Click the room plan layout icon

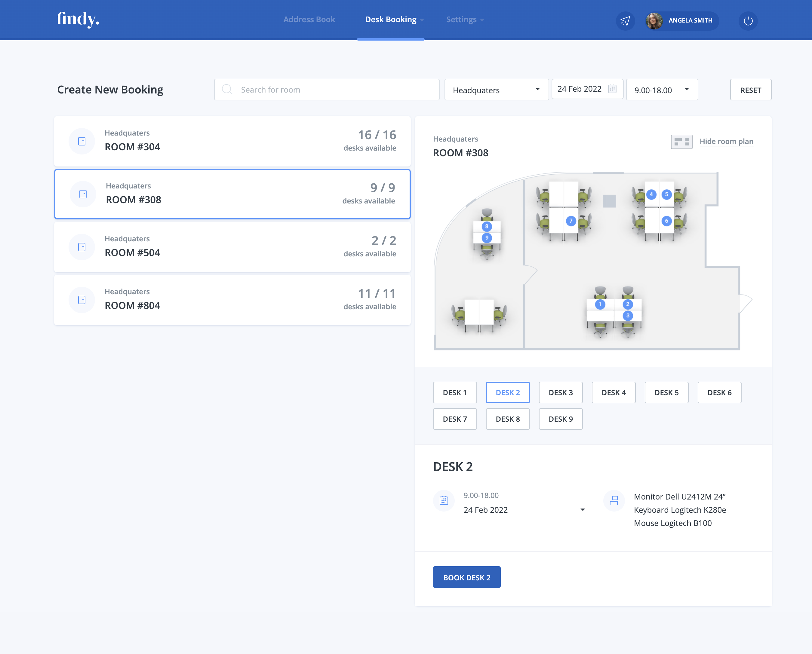pyautogui.click(x=681, y=142)
